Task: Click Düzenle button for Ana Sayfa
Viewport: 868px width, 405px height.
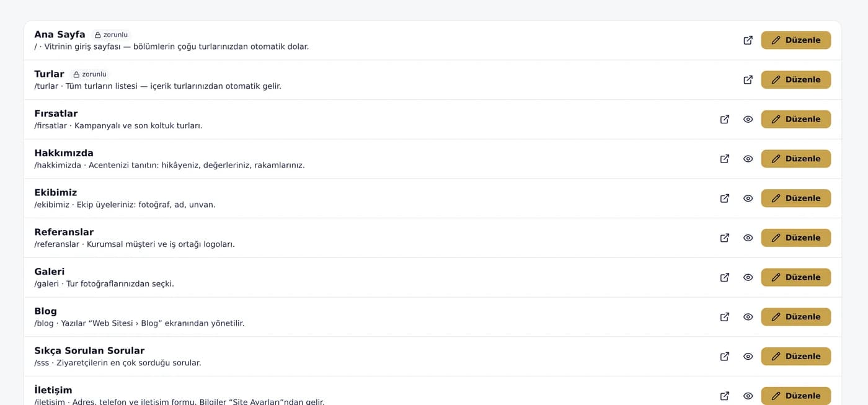Action: [x=795, y=40]
